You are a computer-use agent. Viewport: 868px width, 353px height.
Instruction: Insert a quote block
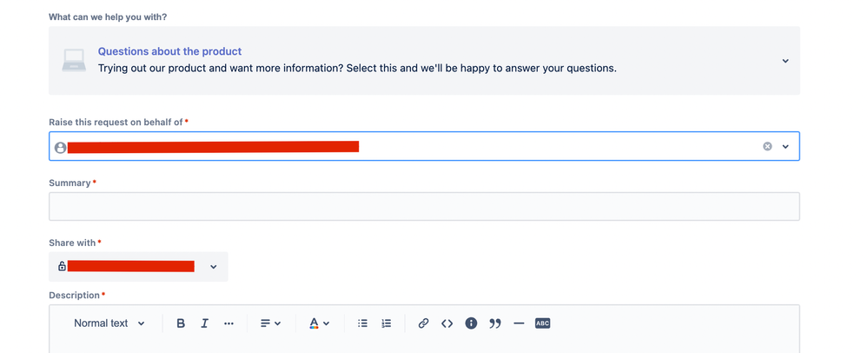[495, 323]
